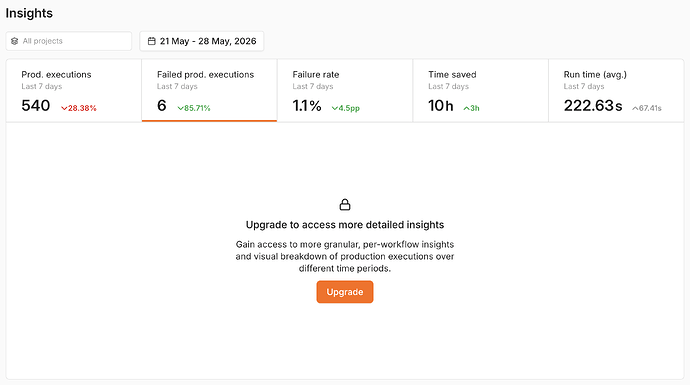
Task: Select the Failed prod. executions tab
Action: coord(209,91)
